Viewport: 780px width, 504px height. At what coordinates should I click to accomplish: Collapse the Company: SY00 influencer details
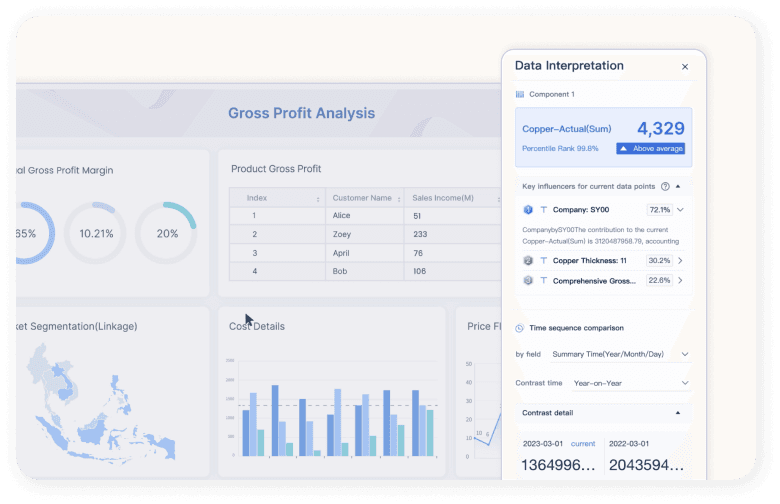tap(681, 210)
